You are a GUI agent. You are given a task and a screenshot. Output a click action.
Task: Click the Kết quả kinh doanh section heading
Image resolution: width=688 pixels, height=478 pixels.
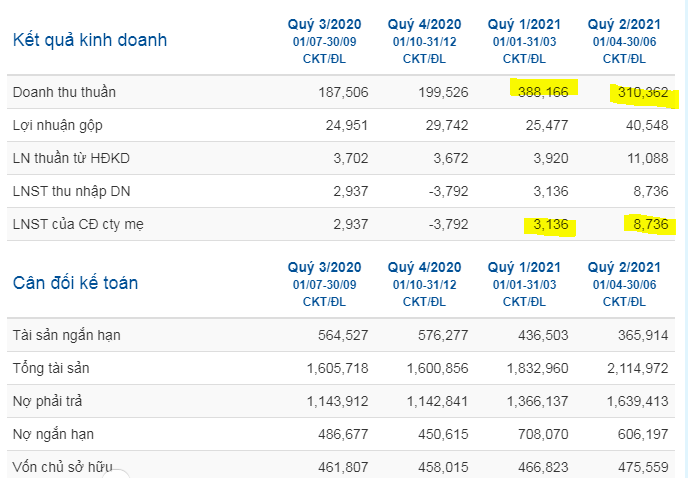coord(89,41)
